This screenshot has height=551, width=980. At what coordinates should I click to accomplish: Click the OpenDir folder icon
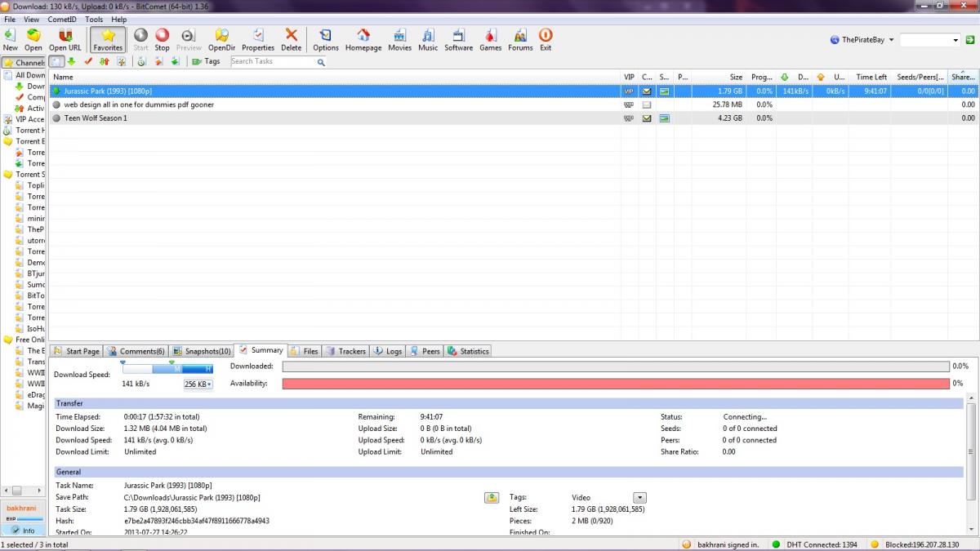(x=221, y=39)
